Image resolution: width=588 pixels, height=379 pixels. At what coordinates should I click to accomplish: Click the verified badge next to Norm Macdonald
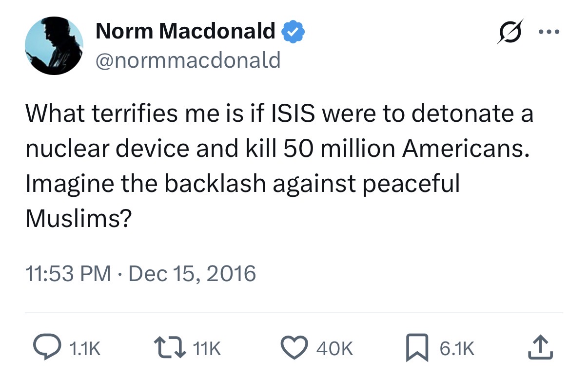(x=293, y=31)
